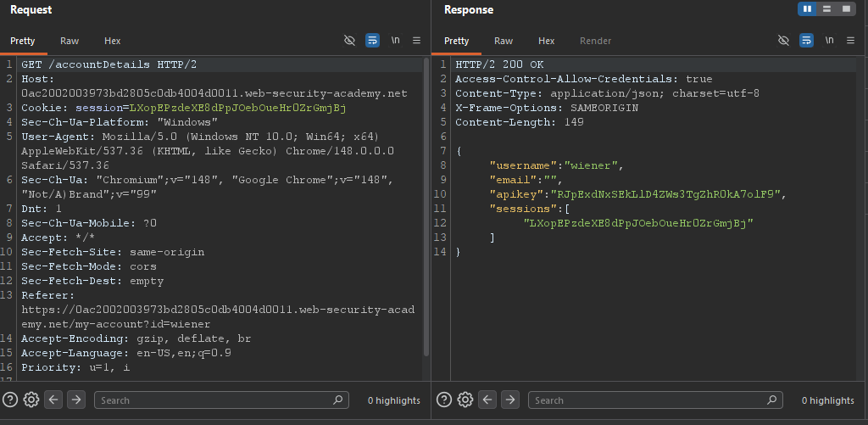868x425 pixels.
Task: Toggle hidden characters in Response panel
Action: (783, 41)
